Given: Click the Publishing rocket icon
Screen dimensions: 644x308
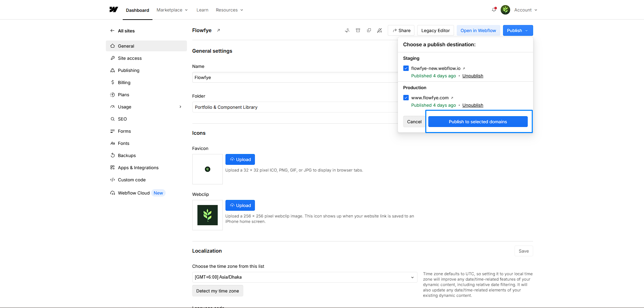Looking at the screenshot, I should pyautogui.click(x=113, y=70).
